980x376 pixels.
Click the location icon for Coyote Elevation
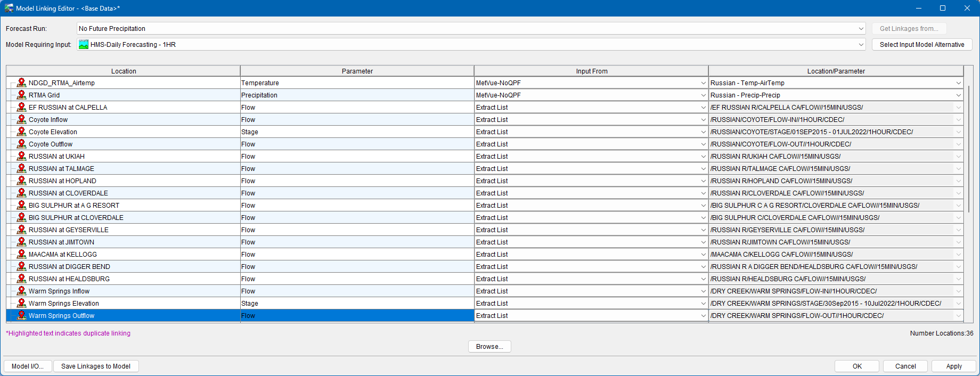(x=21, y=132)
